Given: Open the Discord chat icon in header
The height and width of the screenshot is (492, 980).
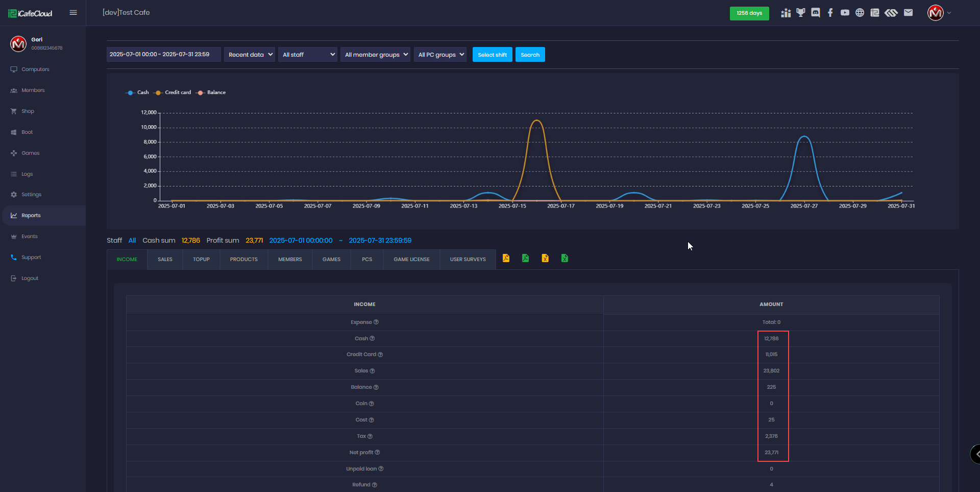Looking at the screenshot, I should coord(816,13).
